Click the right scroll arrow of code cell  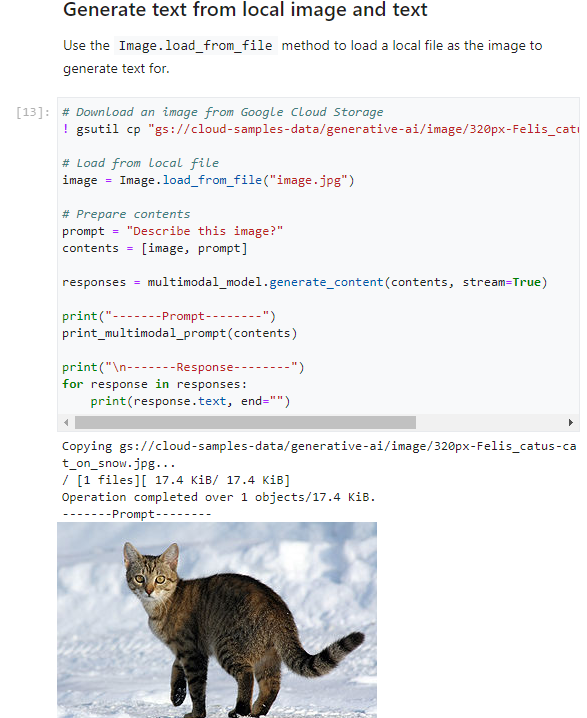[571, 422]
